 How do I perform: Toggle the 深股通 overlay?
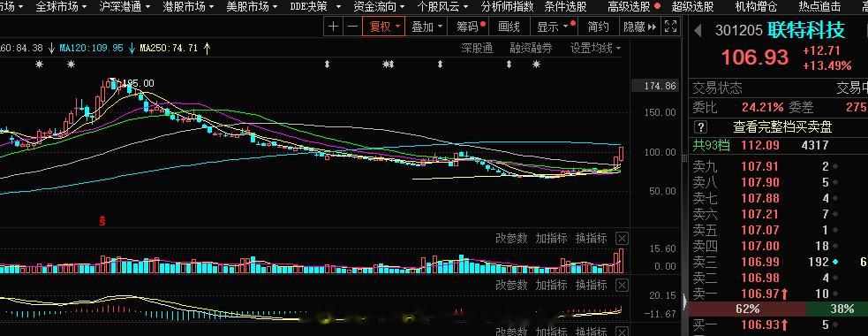pos(477,49)
